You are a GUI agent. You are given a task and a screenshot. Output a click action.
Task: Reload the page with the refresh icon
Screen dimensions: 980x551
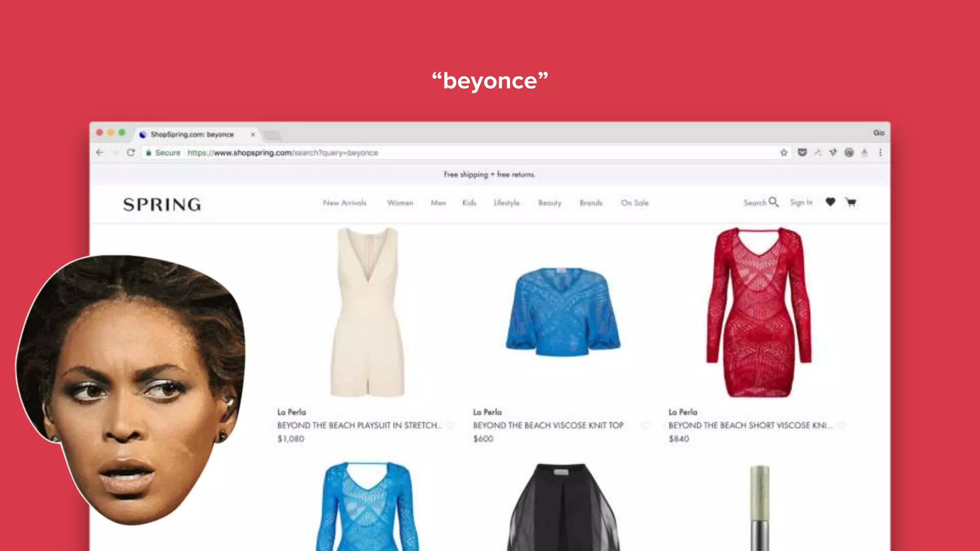tap(131, 153)
